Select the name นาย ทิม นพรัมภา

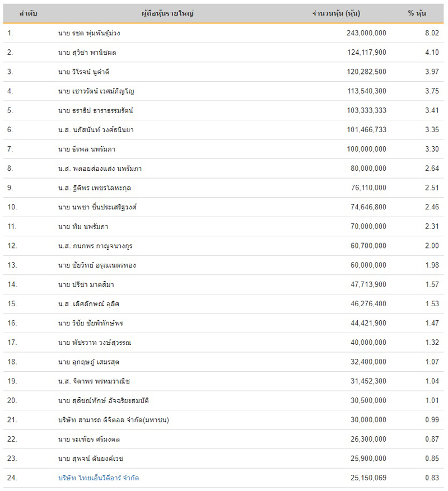pos(83,226)
